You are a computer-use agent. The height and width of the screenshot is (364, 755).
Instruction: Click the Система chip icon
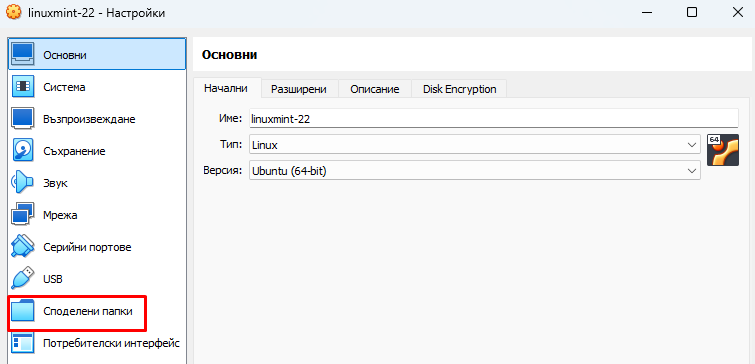22,87
